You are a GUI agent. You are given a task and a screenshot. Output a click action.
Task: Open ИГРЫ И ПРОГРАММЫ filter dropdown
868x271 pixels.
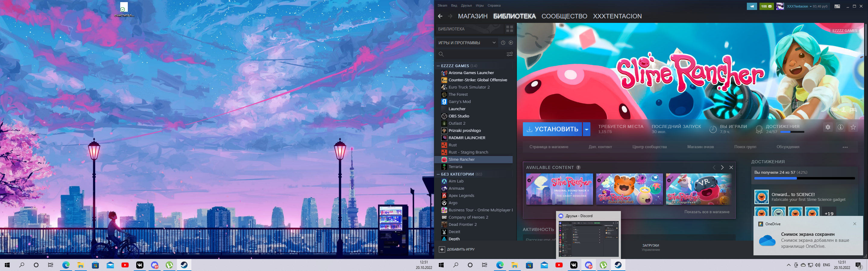(467, 43)
